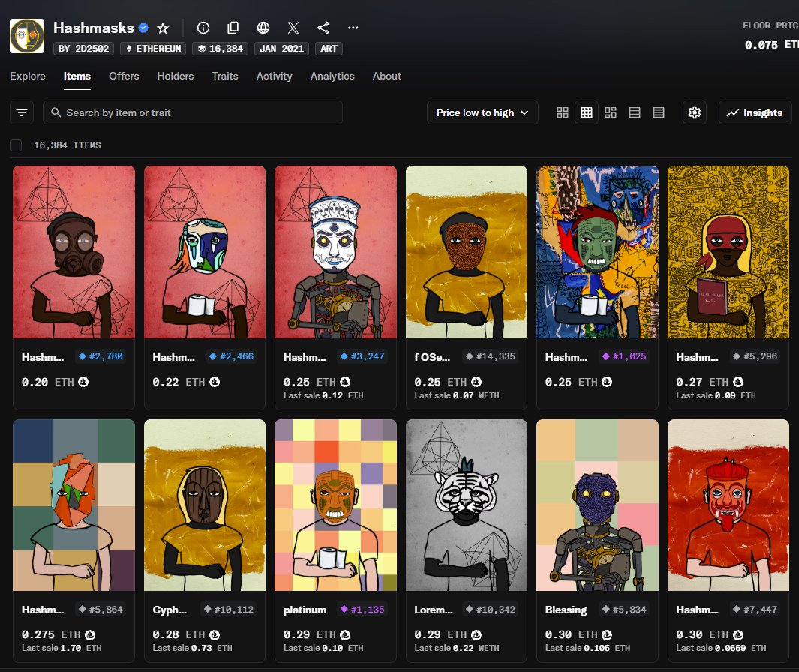
Task: Open the filters panel icon
Action: (22, 112)
